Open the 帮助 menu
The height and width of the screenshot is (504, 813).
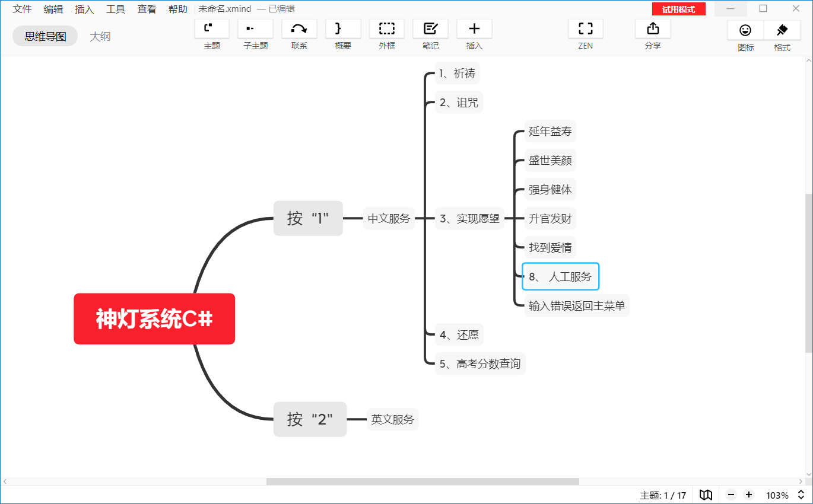point(178,9)
